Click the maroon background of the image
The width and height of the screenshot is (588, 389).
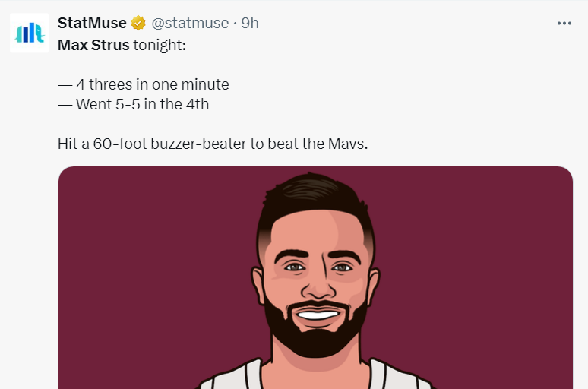(137, 266)
